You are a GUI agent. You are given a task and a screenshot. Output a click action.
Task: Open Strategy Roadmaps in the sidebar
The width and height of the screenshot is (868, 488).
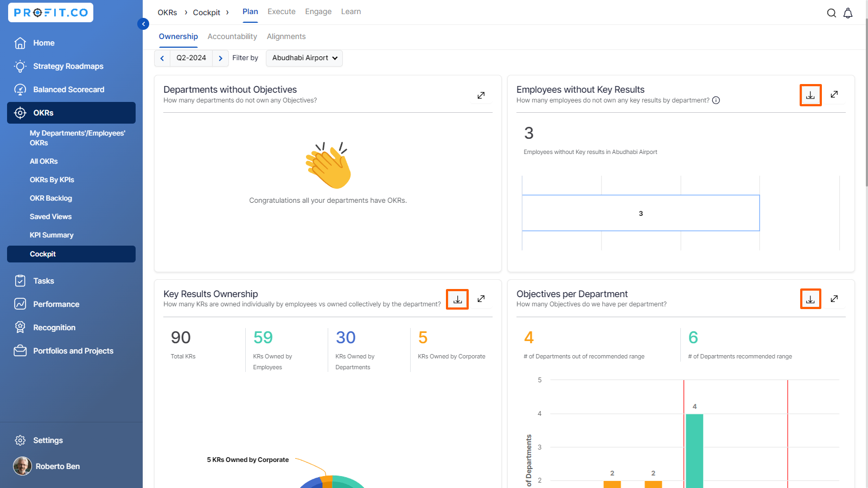pos(68,66)
